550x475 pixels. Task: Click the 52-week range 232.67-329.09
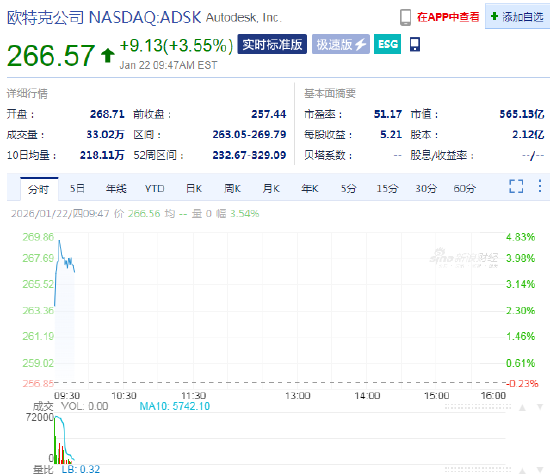[x=249, y=155]
